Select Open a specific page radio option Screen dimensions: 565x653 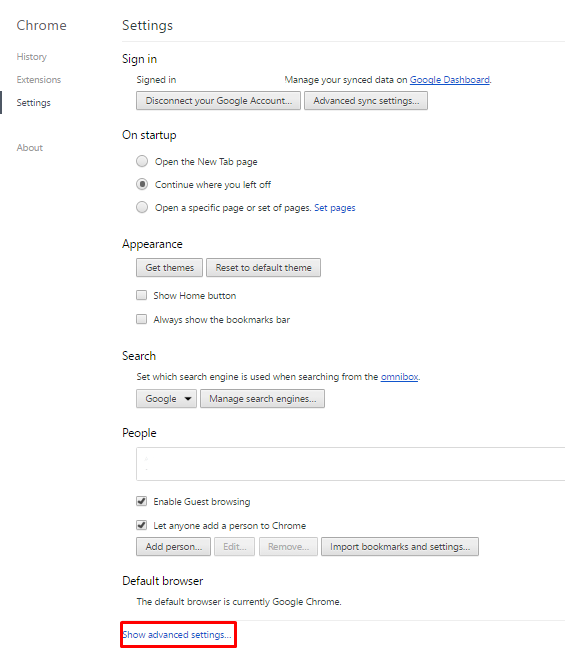coord(142,207)
